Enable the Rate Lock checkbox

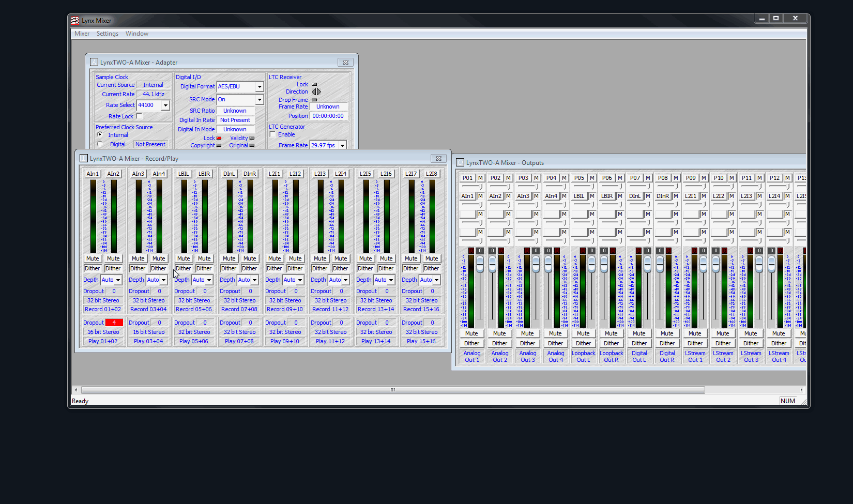click(139, 116)
